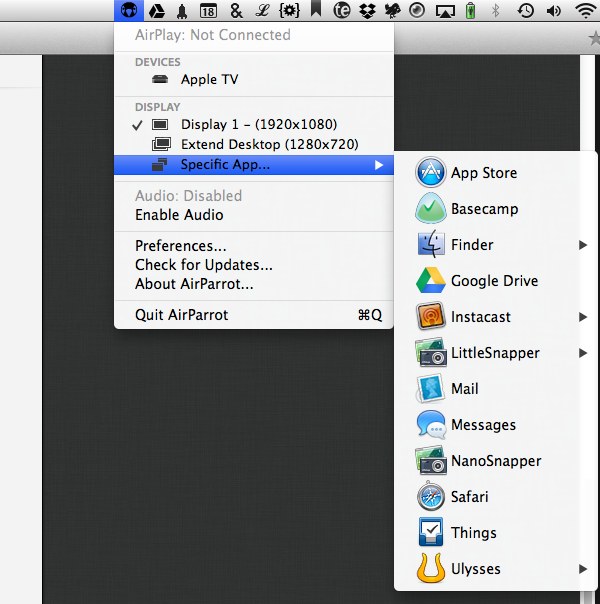Select Apple TV device
Screen dimensions: 600x604
254,79
